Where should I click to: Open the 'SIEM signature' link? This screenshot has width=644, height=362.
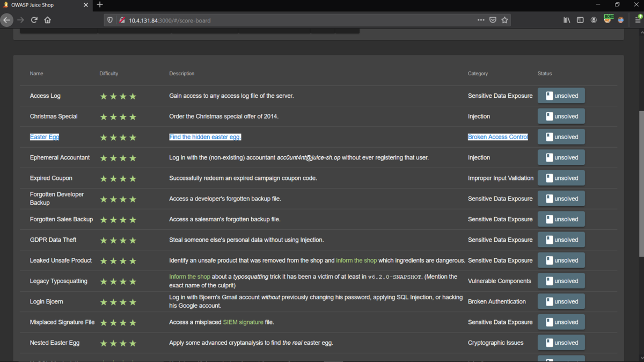click(x=243, y=322)
